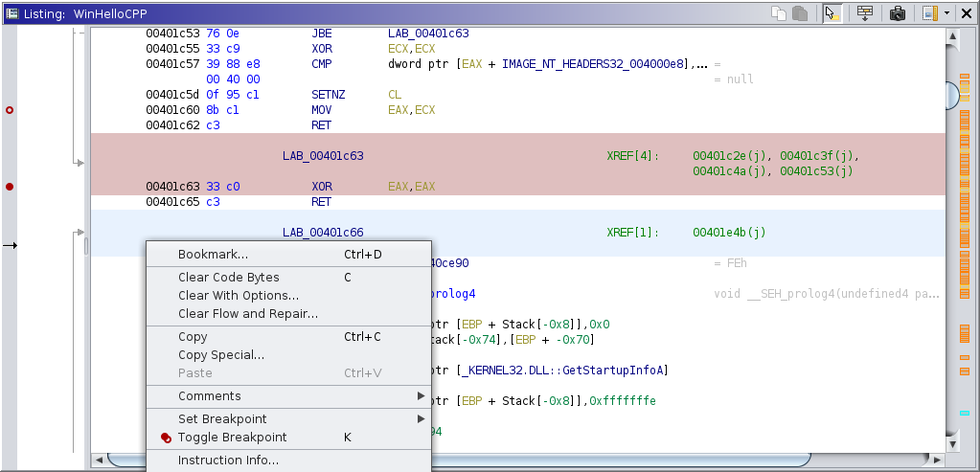The width and height of the screenshot is (980, 472).
Task: Click the listing overview margin icon
Action: pyautogui.click(x=928, y=13)
